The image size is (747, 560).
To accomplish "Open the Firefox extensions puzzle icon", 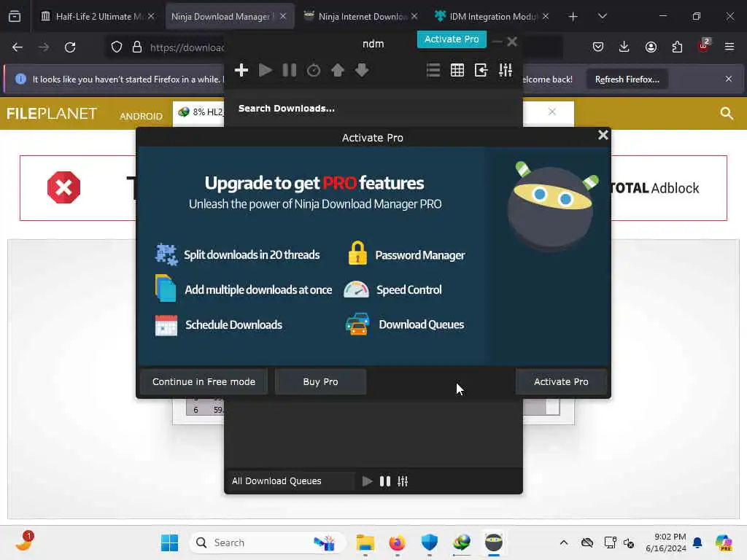I will coord(677,47).
